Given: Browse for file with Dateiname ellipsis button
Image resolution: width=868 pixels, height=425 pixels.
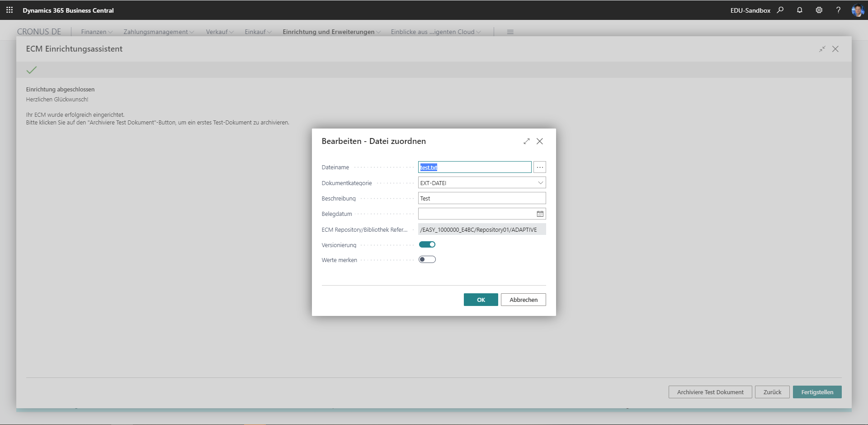Looking at the screenshot, I should point(540,167).
